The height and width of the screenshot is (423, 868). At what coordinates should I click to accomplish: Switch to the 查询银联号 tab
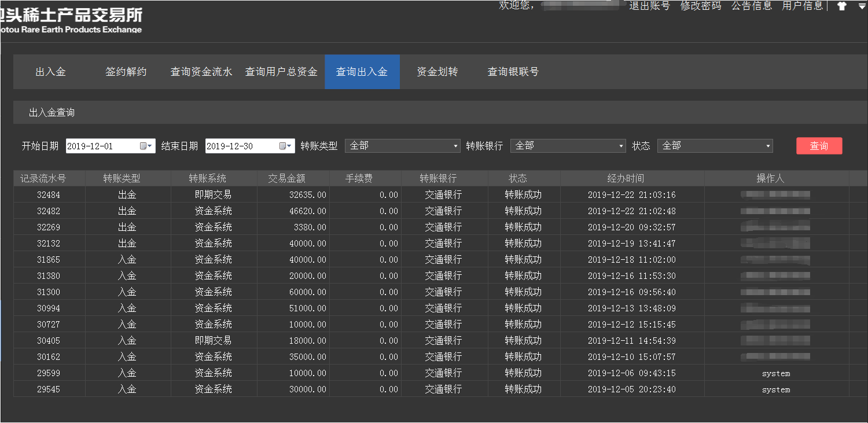pos(513,72)
